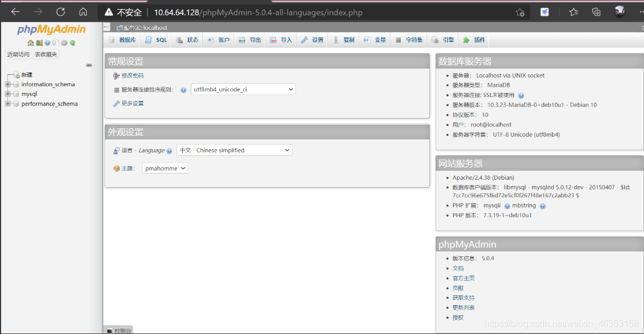Viewport: 644px width, 334px height.
Task: Switch to the 状态 tab
Action: 187,40
